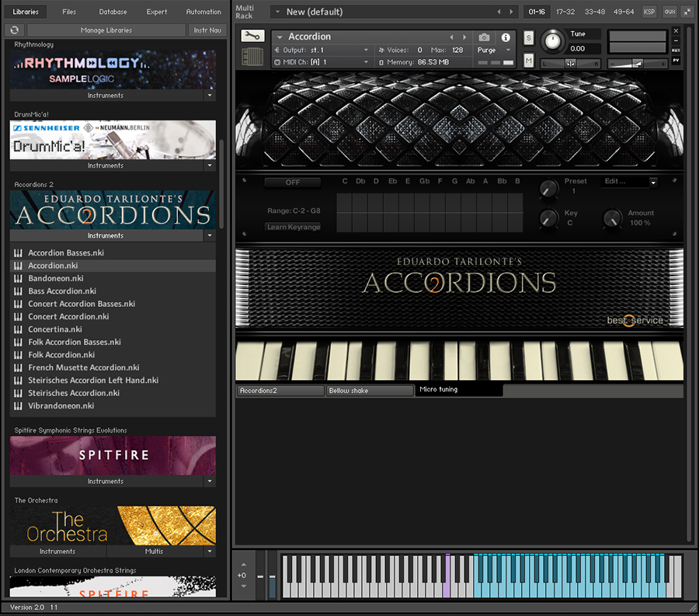This screenshot has width=699, height=616.
Task: Click the Amount knob at 100 %
Action: point(613,218)
